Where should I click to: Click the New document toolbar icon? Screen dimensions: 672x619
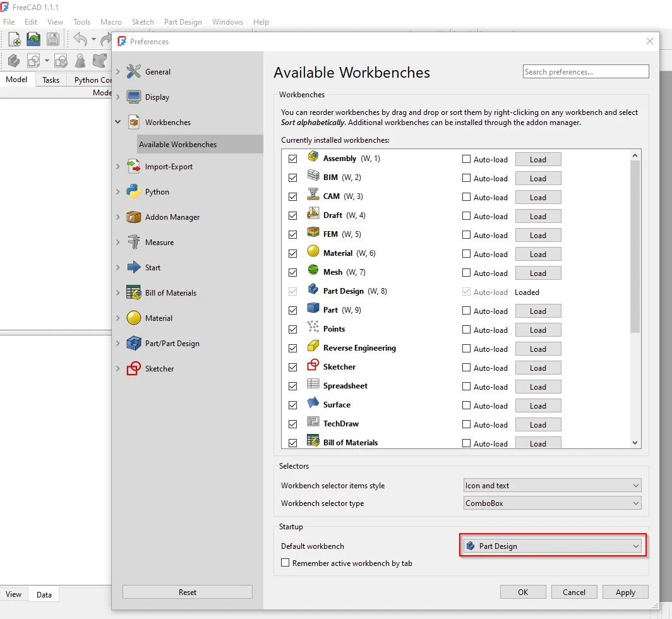click(x=15, y=39)
